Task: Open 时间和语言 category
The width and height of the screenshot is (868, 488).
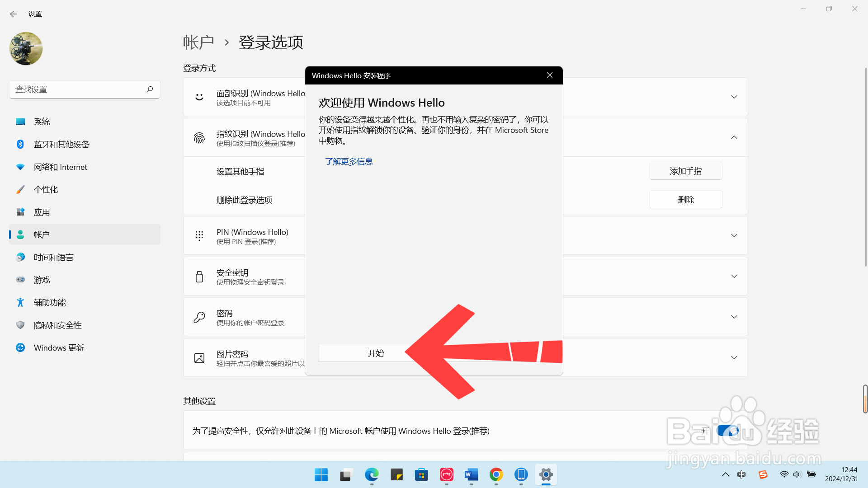Action: tap(85, 257)
